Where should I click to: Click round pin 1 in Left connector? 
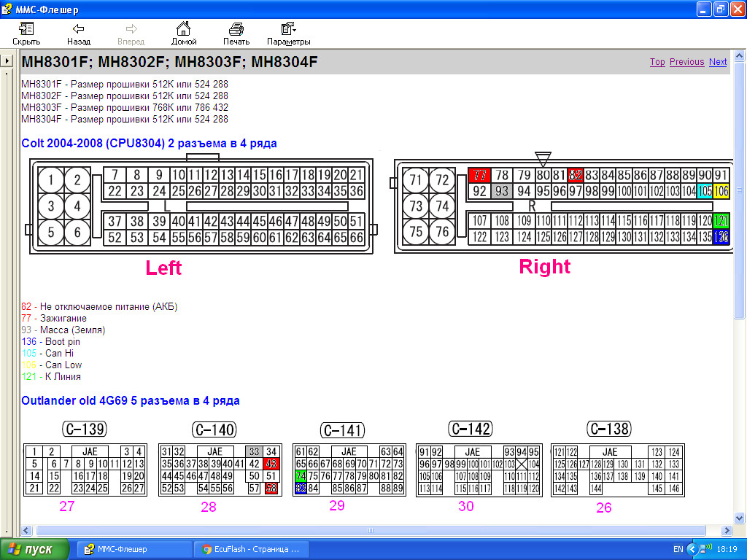click(51, 180)
